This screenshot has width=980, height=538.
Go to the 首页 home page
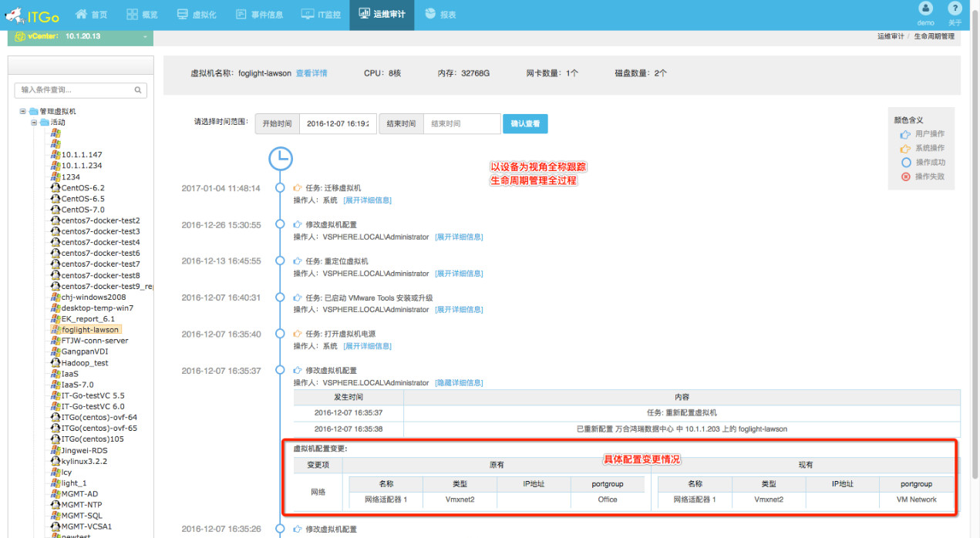pos(91,15)
